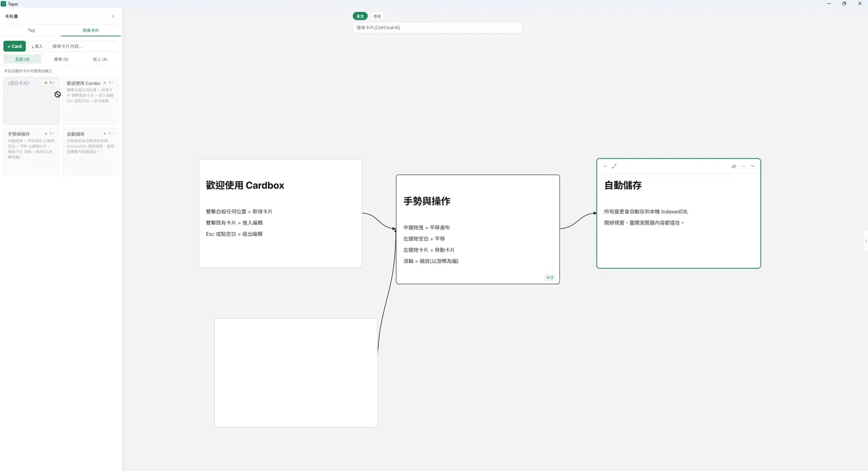Viewport: 868px width, 471px height.
Task: Collapse the 卡片庫 sidebar with the chevron
Action: coord(113,16)
